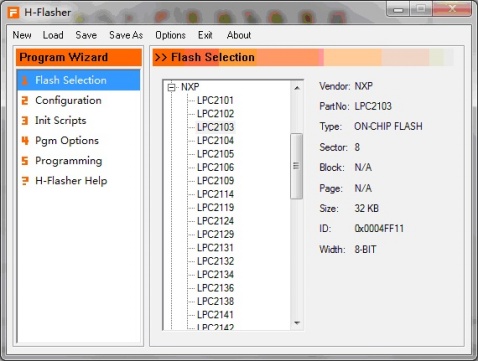
Task: Open the Options menu
Action: coord(170,35)
